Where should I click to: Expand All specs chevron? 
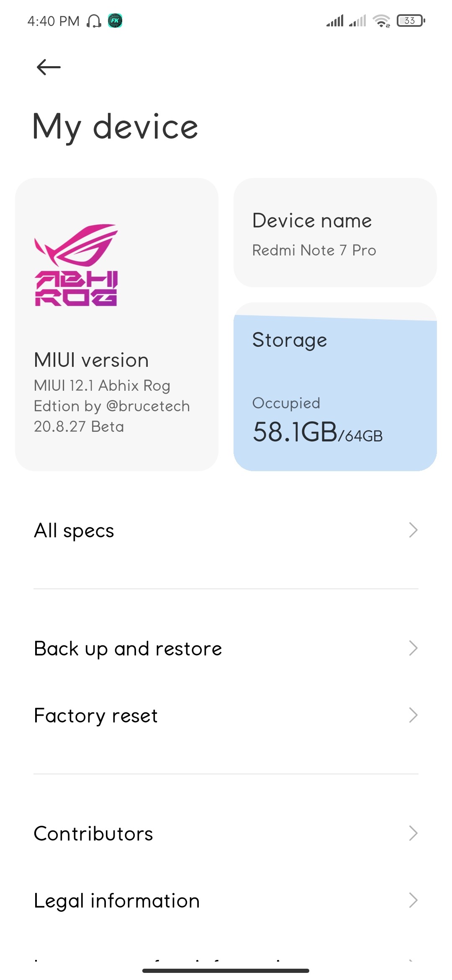pos(413,530)
